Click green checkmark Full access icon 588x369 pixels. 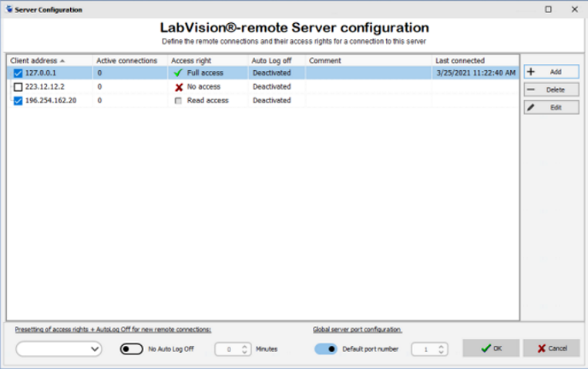tap(179, 73)
